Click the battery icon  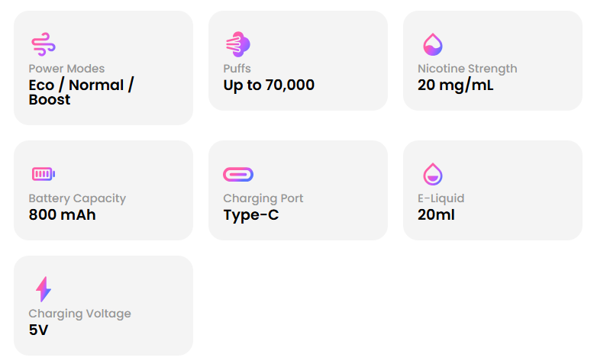click(x=44, y=174)
